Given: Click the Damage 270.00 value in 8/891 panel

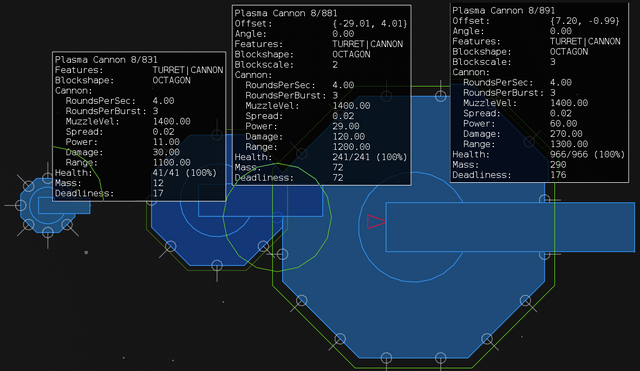Looking at the screenshot, I should coord(566,134).
